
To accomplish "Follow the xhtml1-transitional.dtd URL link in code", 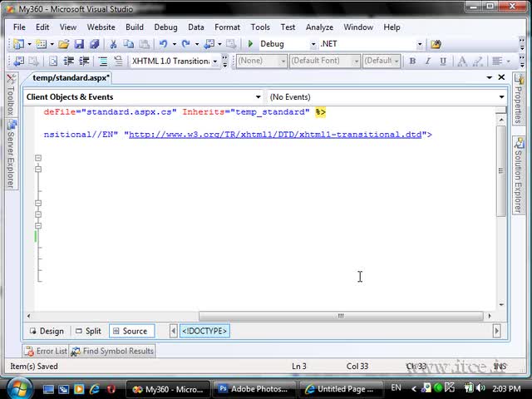I will click(275, 135).
